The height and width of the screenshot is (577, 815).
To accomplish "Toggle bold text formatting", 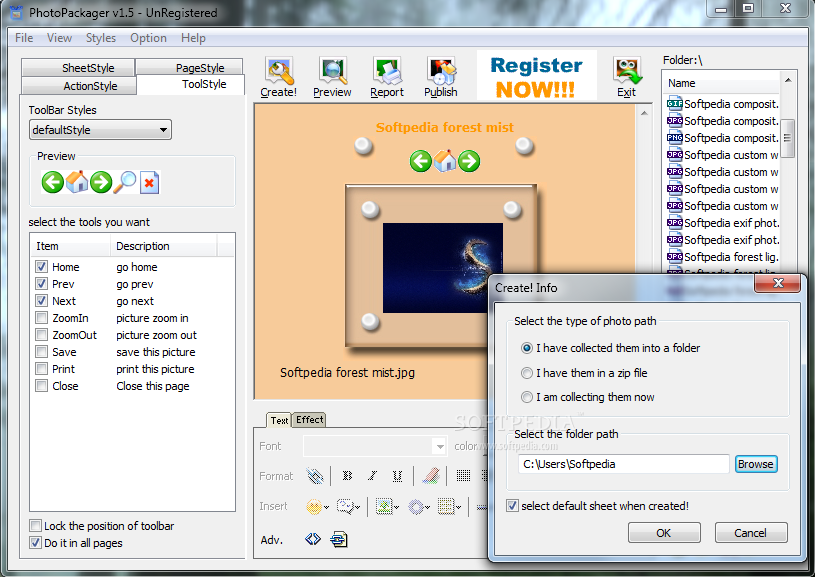I will 347,476.
